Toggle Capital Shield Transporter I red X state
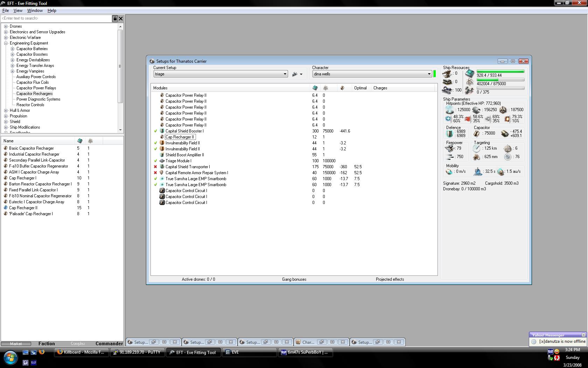Image resolution: width=588 pixels, height=368 pixels. point(156,167)
